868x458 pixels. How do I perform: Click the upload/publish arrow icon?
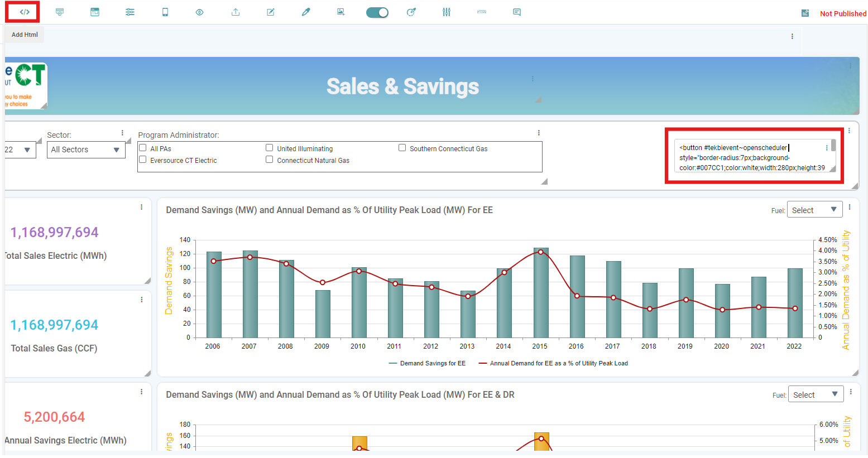tap(236, 12)
